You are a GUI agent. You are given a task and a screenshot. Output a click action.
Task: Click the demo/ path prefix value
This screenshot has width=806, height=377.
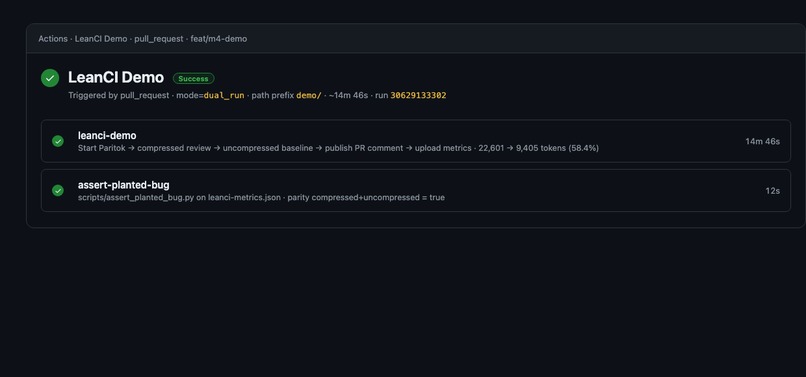[308, 96]
